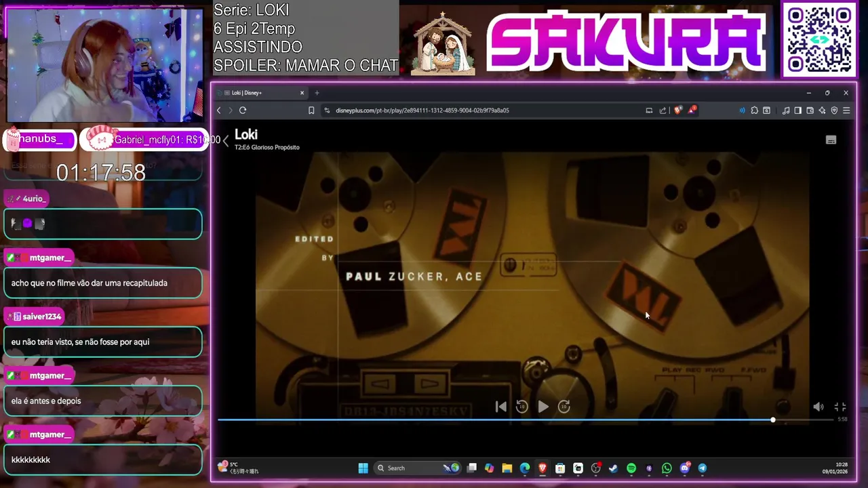Open Discord from taskbar
The width and height of the screenshot is (868, 488).
click(685, 468)
